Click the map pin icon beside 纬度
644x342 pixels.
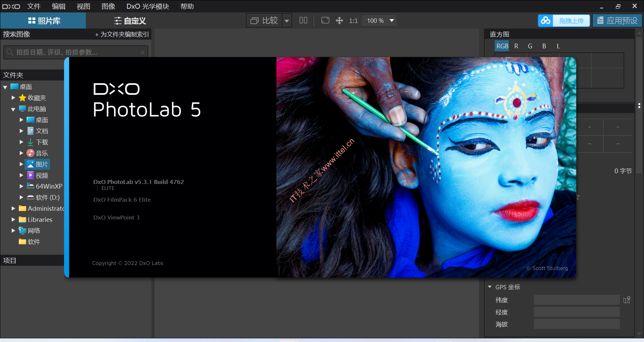pos(627,300)
